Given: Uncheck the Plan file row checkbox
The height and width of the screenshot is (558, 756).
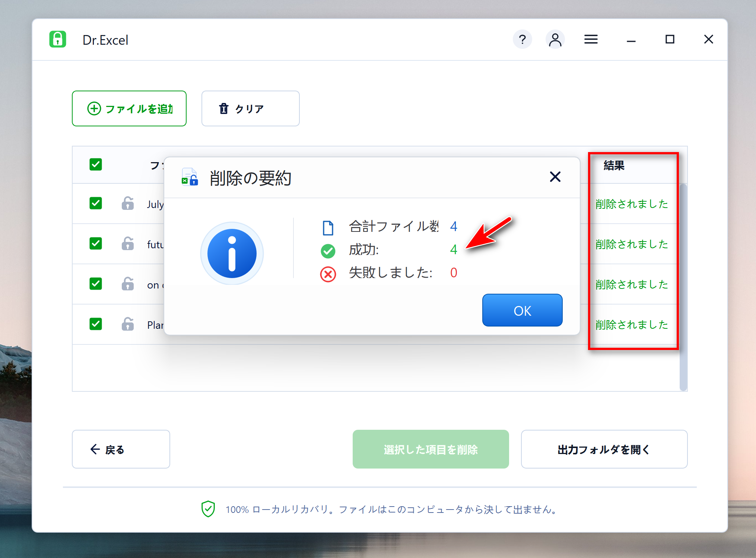Looking at the screenshot, I should [96, 324].
